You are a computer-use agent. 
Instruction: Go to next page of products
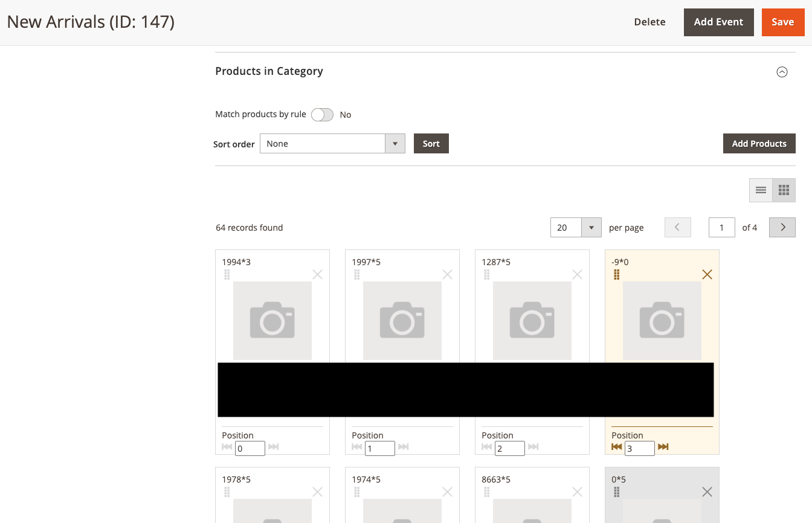[x=782, y=228]
